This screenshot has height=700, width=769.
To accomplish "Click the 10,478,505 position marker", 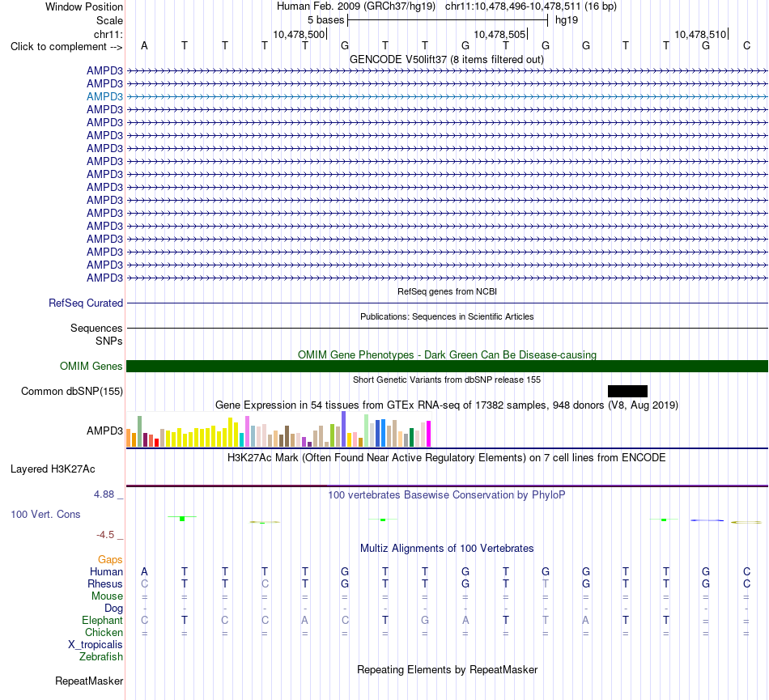I will click(x=499, y=34).
